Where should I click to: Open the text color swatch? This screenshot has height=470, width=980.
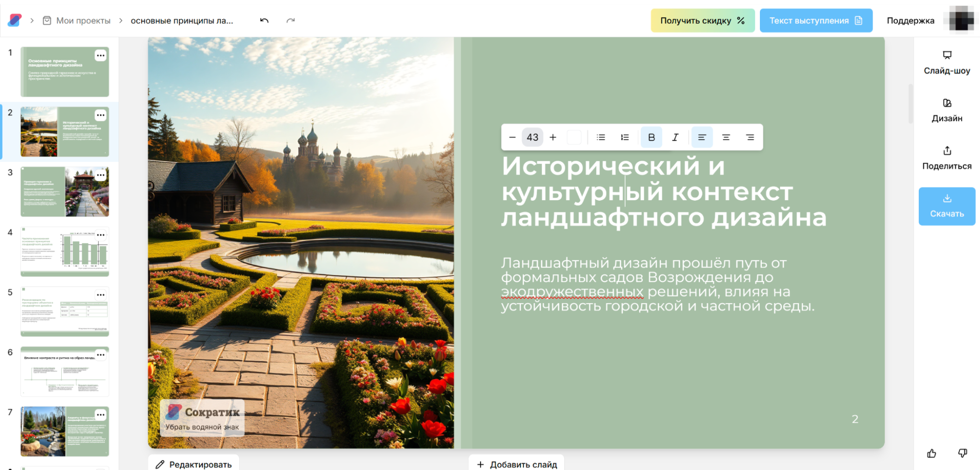[x=574, y=137]
